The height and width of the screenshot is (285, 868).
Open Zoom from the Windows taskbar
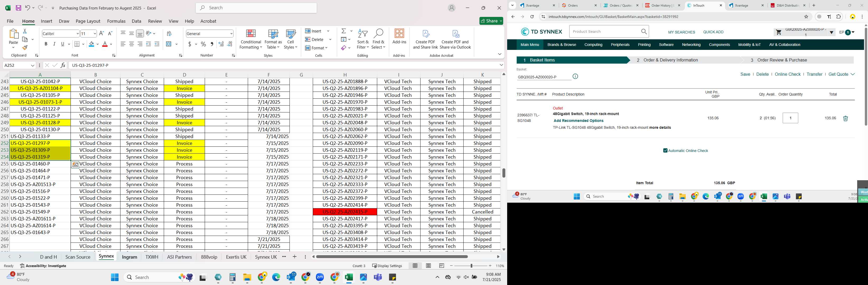click(320, 277)
